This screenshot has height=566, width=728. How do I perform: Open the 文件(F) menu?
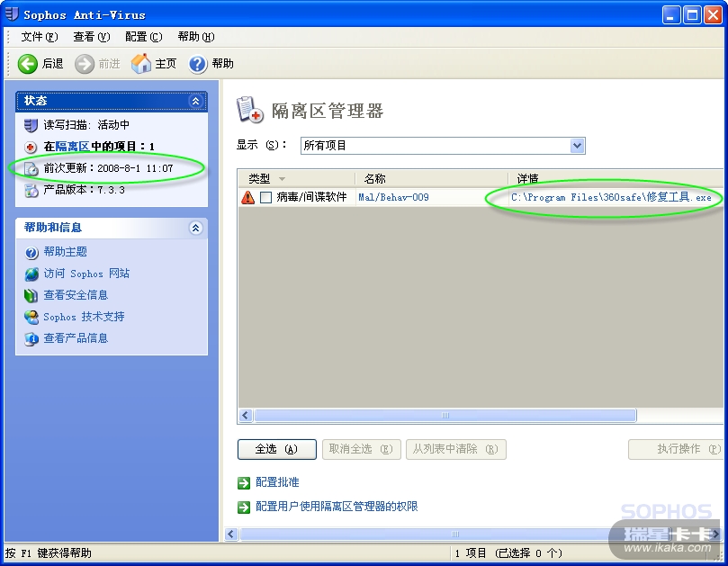tap(40, 37)
